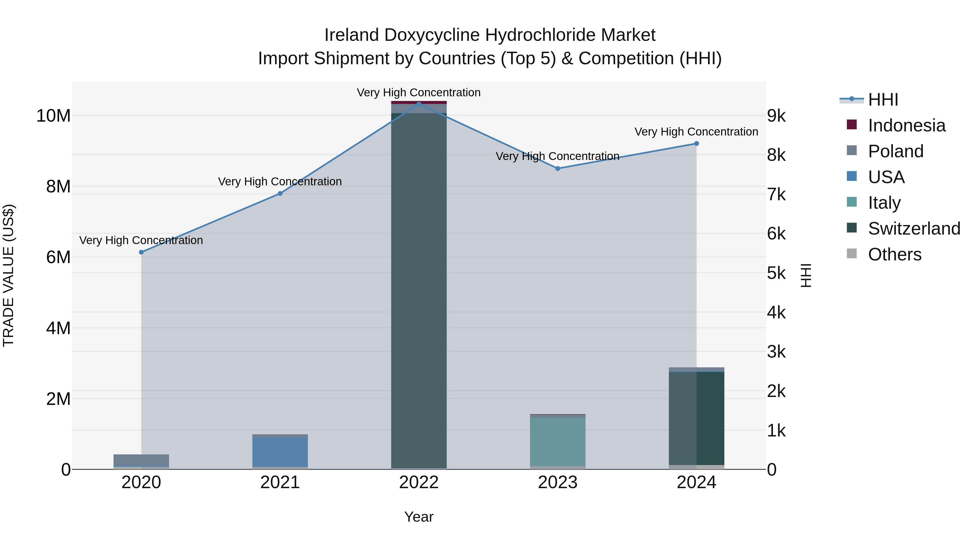980x551 pixels.
Task: Select the 2020 HHI data point
Action: click(141, 252)
